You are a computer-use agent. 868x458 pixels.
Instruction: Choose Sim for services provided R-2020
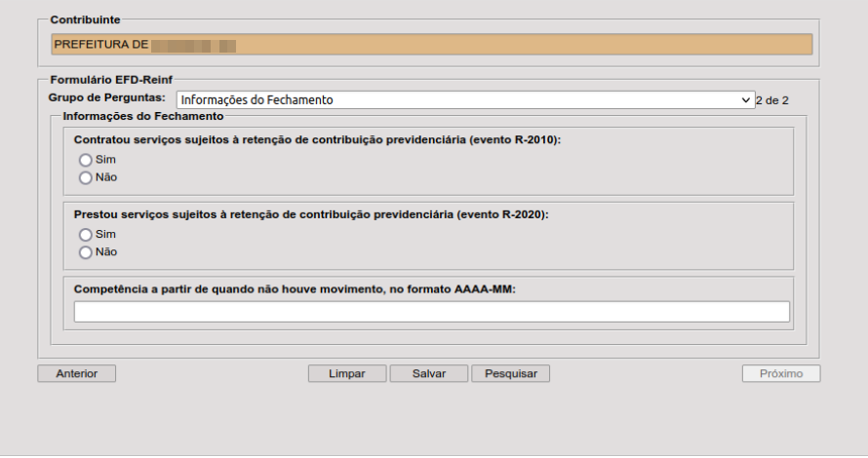click(x=86, y=235)
